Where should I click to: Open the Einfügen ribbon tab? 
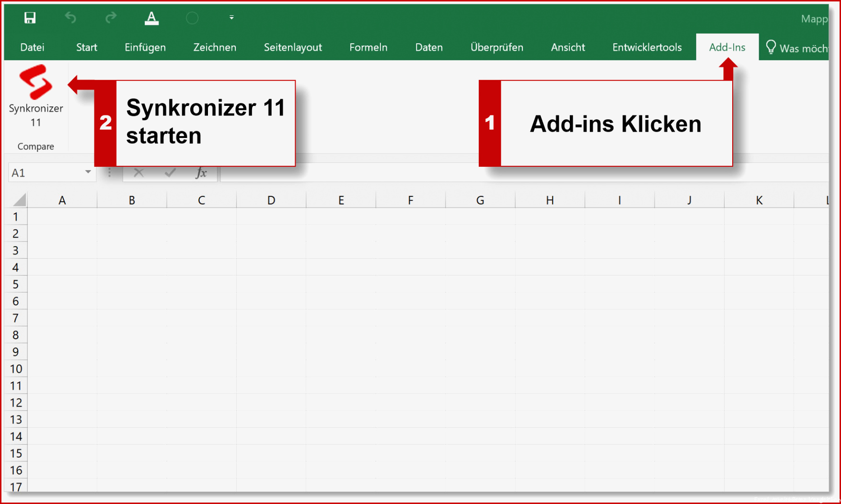pos(145,47)
